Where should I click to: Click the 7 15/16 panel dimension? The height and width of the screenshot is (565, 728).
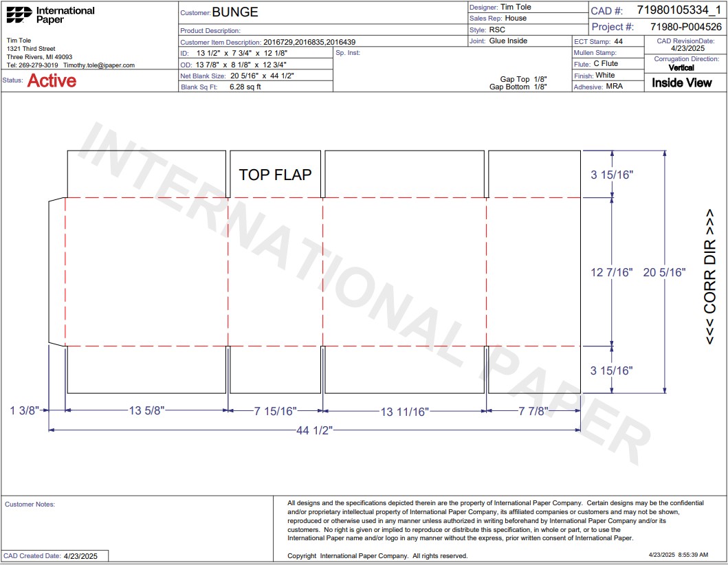tap(276, 411)
